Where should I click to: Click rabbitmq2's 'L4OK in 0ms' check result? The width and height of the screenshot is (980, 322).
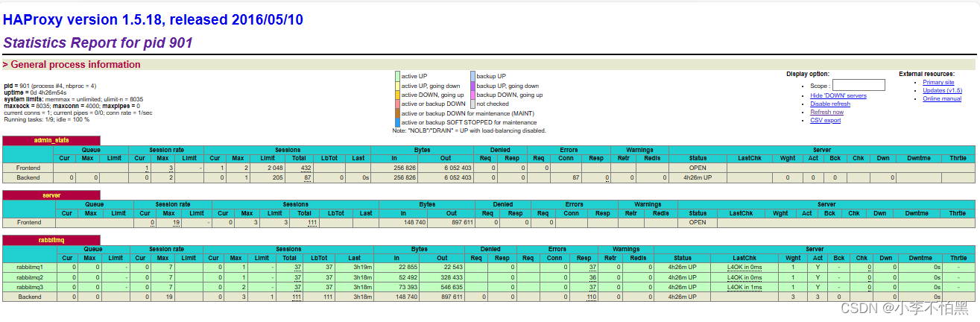tap(746, 277)
